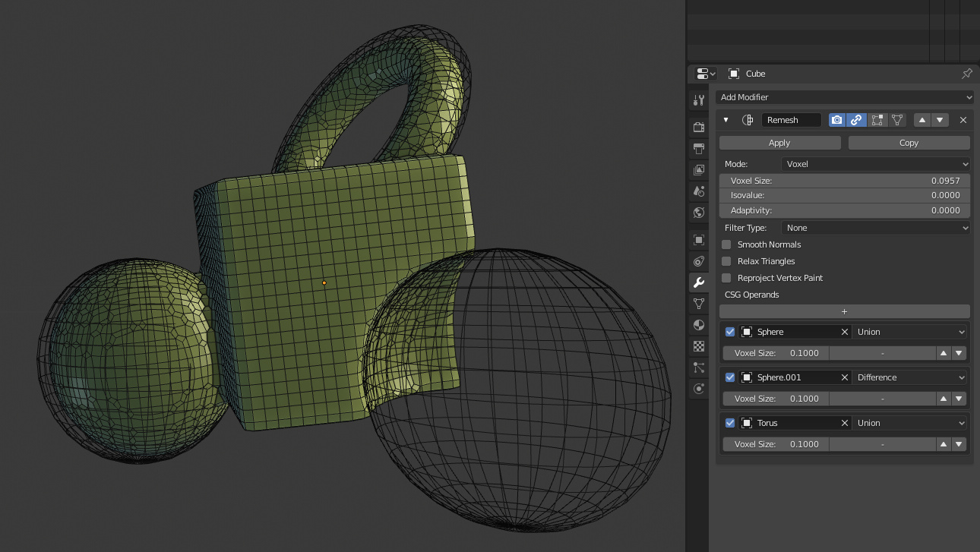Image resolution: width=980 pixels, height=552 pixels.
Task: Click the Isovalue field
Action: tap(845, 195)
